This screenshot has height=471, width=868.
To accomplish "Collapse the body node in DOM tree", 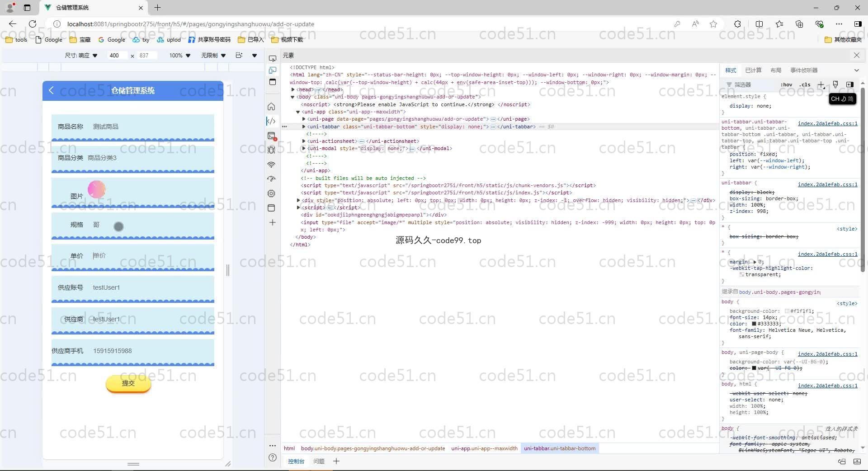I will coord(292,97).
